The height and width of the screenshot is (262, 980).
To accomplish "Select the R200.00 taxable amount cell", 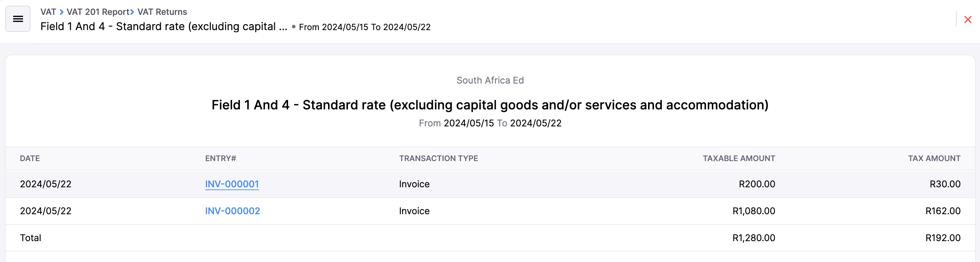I will coord(757,184).
